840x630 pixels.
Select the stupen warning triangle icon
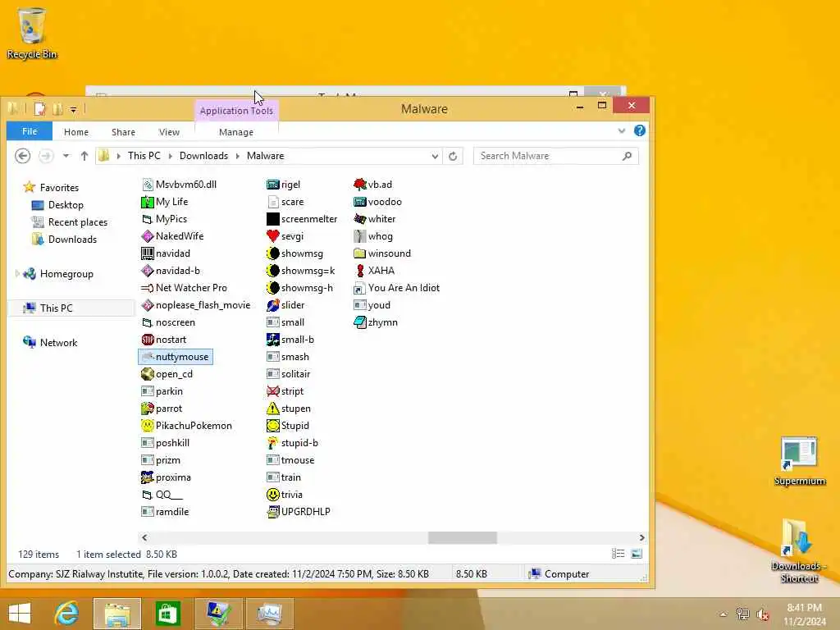[x=272, y=409]
